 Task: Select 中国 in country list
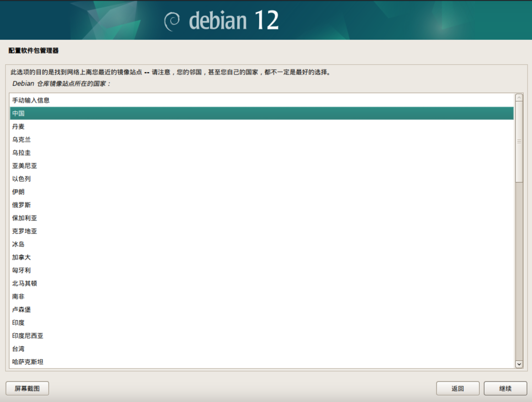[18, 114]
